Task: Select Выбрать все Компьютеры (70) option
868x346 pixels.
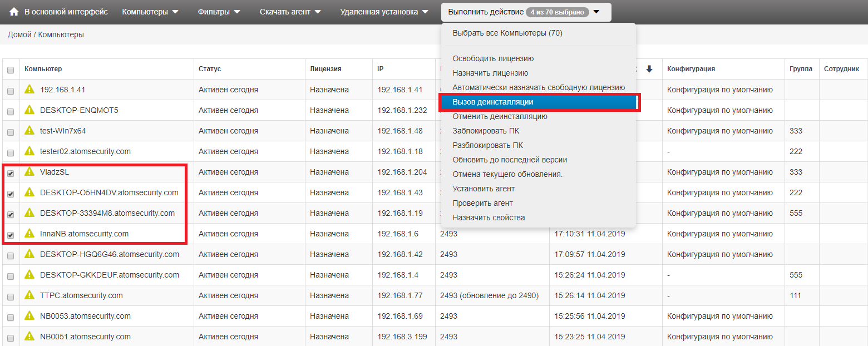Action: click(507, 33)
